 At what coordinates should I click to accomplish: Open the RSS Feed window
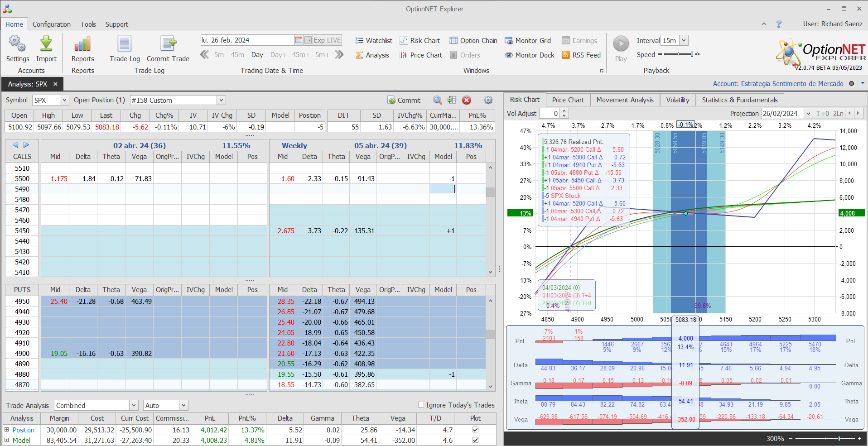point(581,55)
